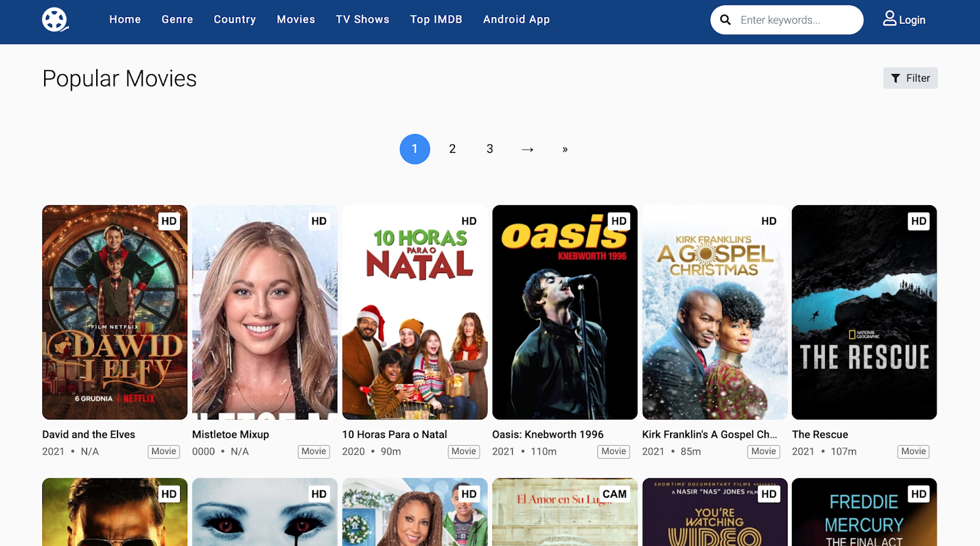
Task: Click the Mistletoe Mixup title
Action: point(231,435)
